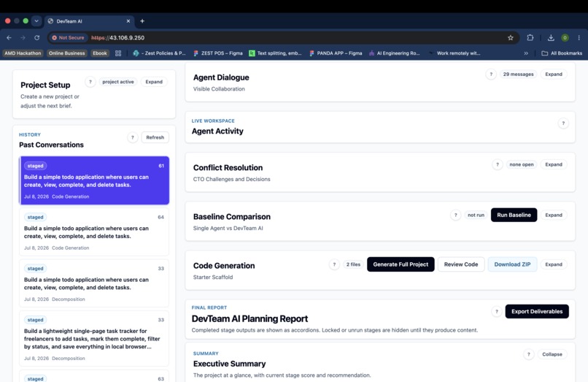
Task: Open the green profile avatar icon
Action: [565, 37]
